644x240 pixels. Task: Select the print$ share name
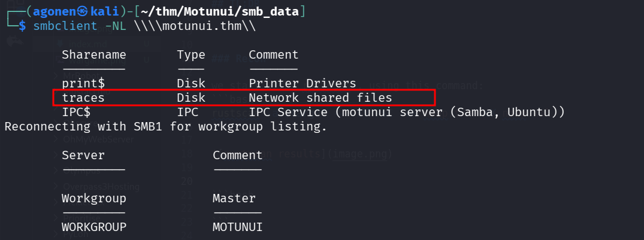click(83, 83)
